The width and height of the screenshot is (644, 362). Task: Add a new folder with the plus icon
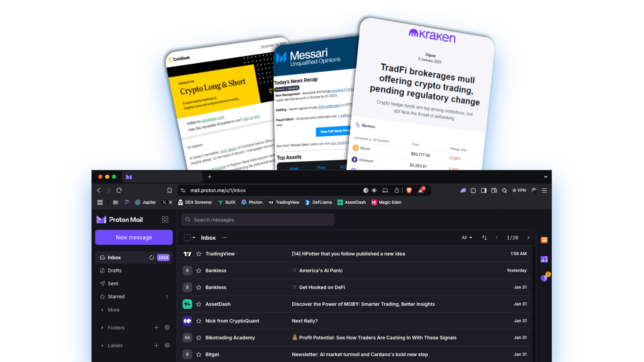click(156, 327)
